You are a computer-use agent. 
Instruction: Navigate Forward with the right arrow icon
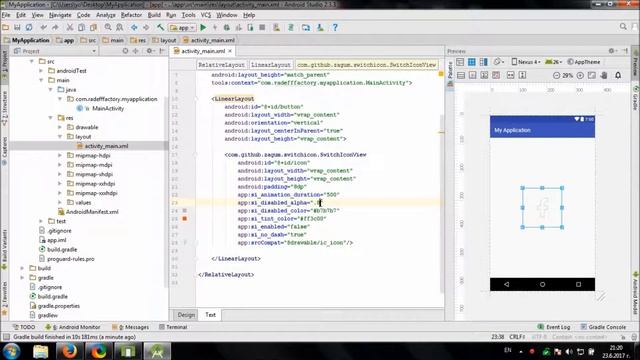(x=146, y=28)
